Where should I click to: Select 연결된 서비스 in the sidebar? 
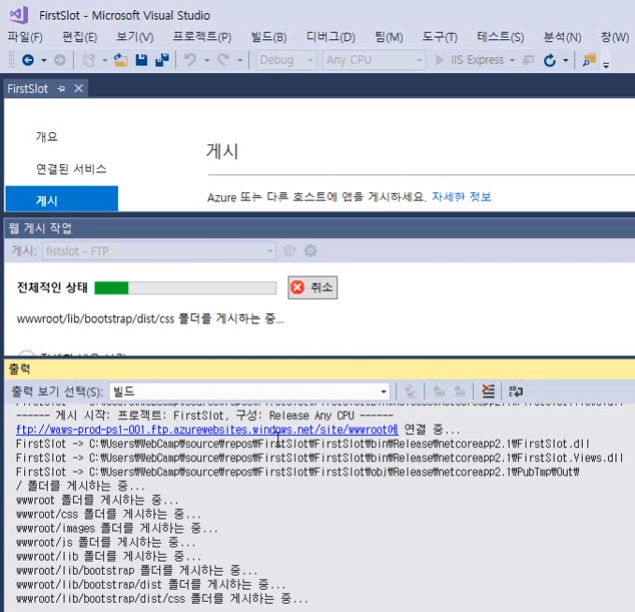71,168
